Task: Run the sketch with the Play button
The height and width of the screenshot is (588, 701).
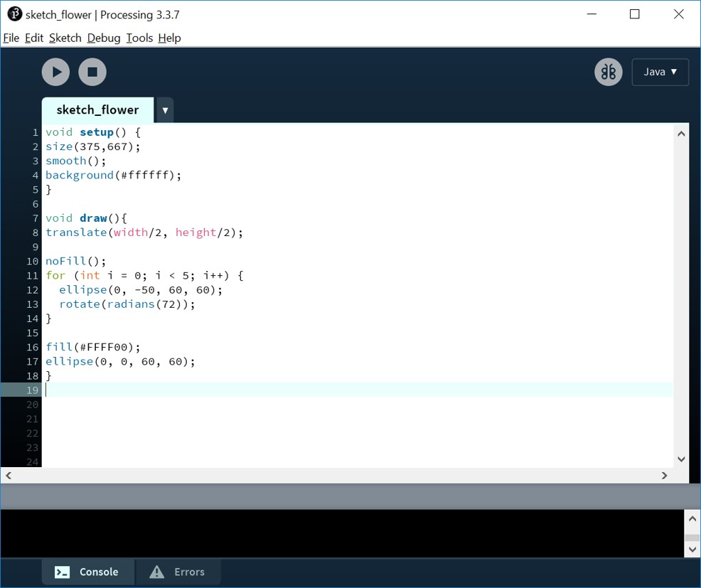Action: coord(56,72)
